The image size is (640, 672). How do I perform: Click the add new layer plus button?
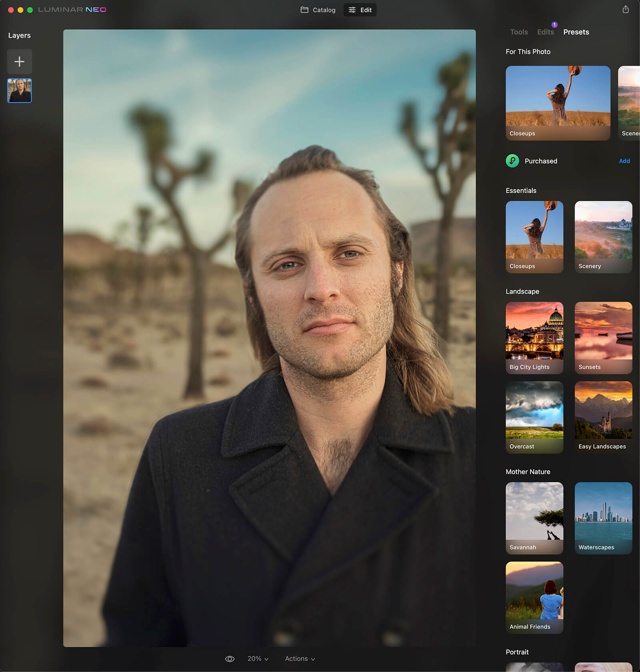pyautogui.click(x=19, y=62)
